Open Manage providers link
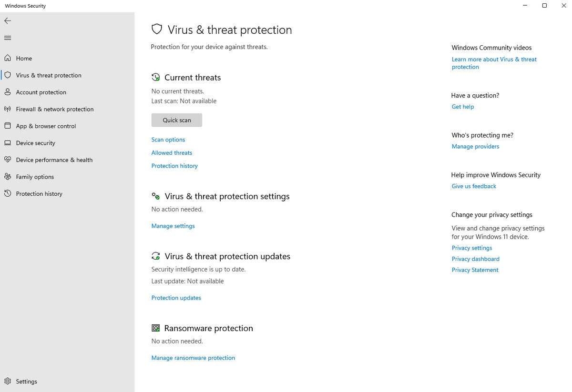The width and height of the screenshot is (572, 392). 475,146
